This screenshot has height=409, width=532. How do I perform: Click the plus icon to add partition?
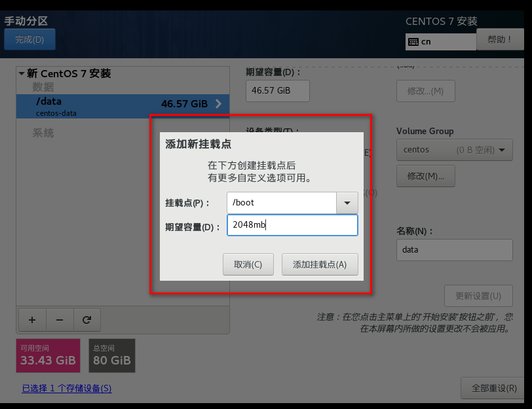(32, 320)
